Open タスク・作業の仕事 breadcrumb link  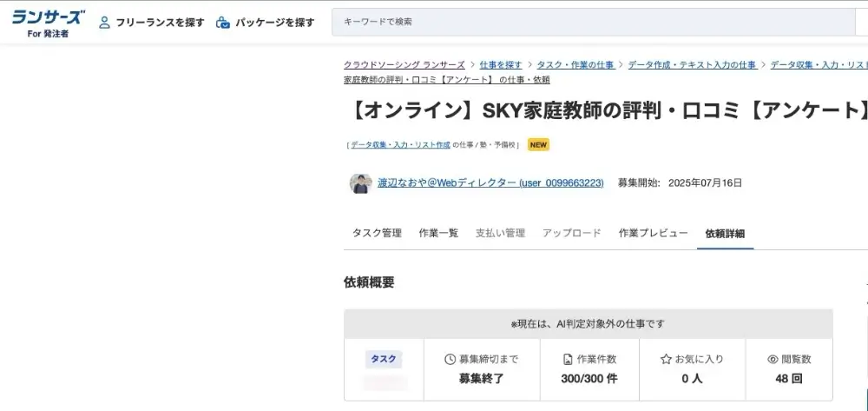[575, 65]
